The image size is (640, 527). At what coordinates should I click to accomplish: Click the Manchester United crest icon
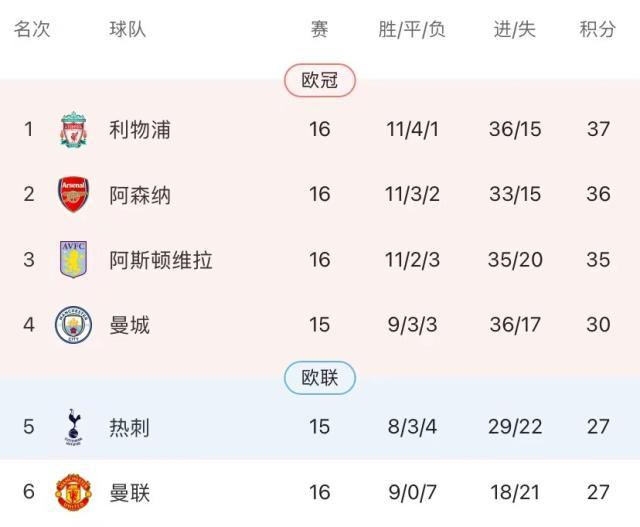(73, 493)
